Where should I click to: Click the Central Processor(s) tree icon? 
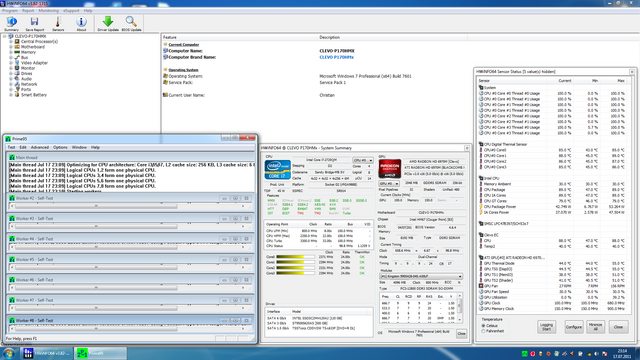[x=17, y=42]
